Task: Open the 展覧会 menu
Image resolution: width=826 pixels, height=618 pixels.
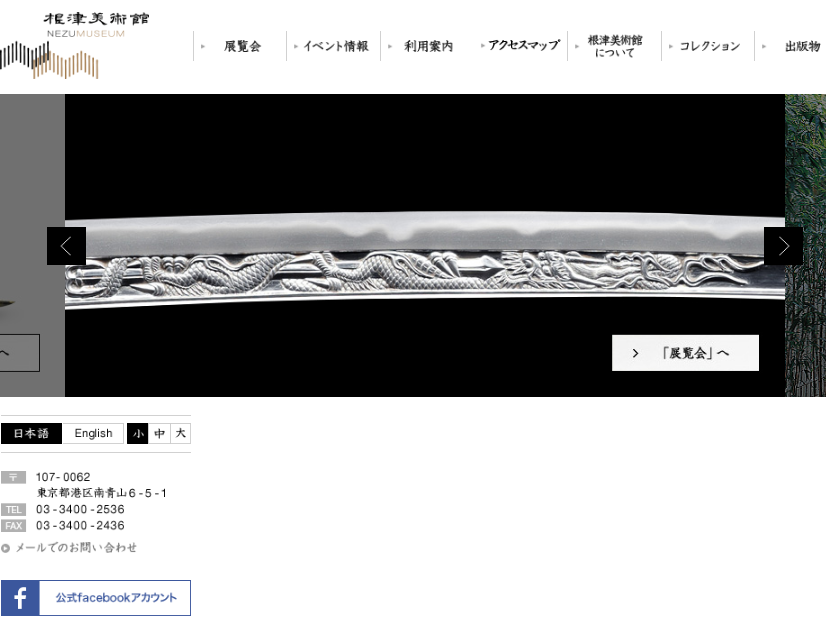Action: click(x=240, y=46)
